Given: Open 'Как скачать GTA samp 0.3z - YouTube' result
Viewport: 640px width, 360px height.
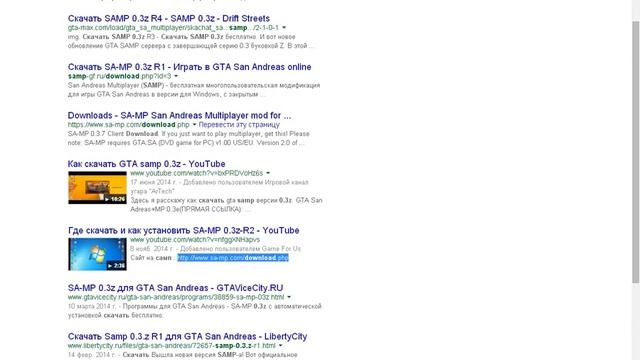Looking at the screenshot, I should pos(147,164).
